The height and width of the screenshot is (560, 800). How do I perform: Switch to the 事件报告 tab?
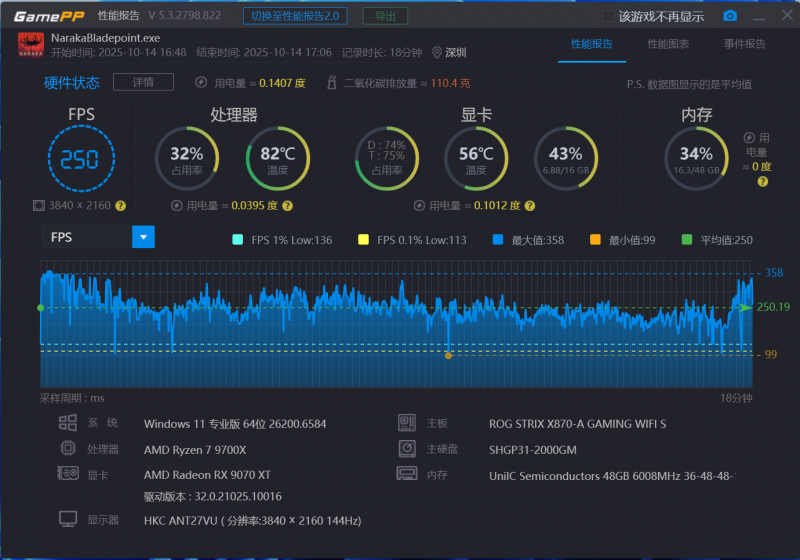point(744,44)
